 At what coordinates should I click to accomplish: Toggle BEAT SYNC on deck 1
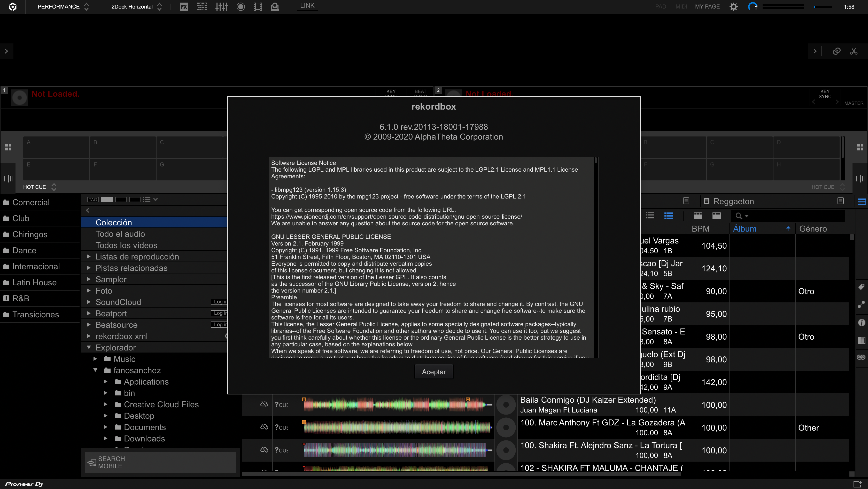[x=421, y=93]
